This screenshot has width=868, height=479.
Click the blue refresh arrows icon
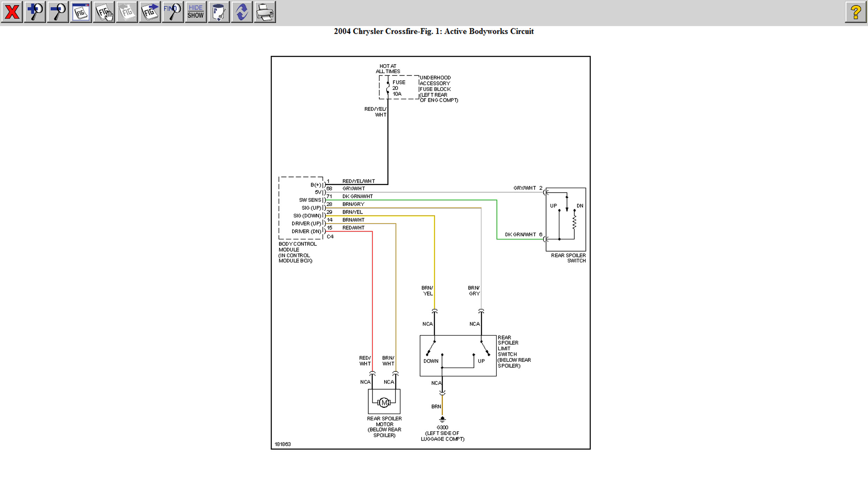point(242,12)
